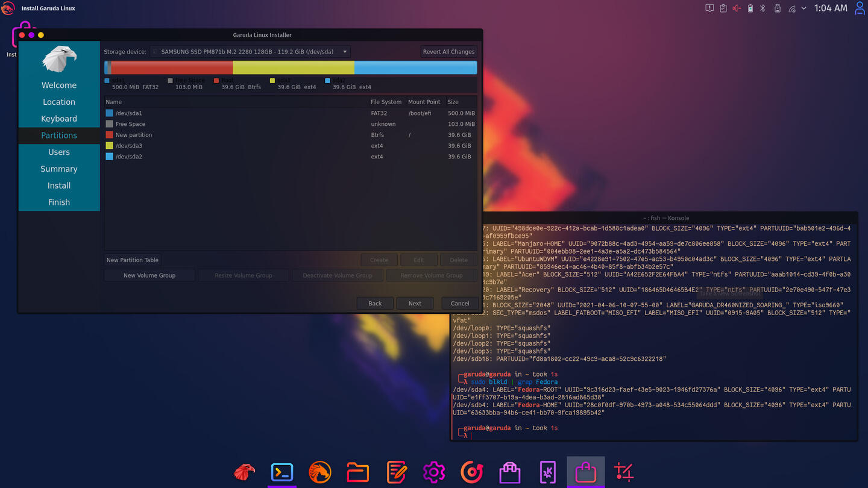Select the "/dev/sda1" partition row

(x=291, y=113)
